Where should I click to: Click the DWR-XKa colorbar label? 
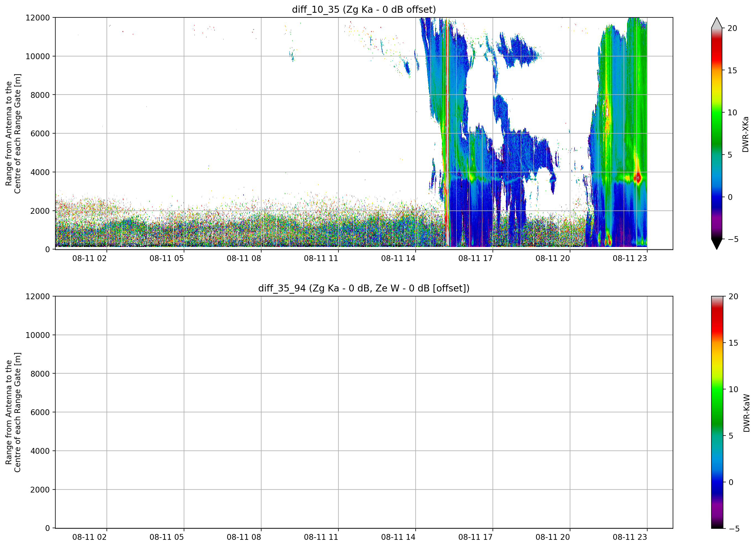[746, 134]
